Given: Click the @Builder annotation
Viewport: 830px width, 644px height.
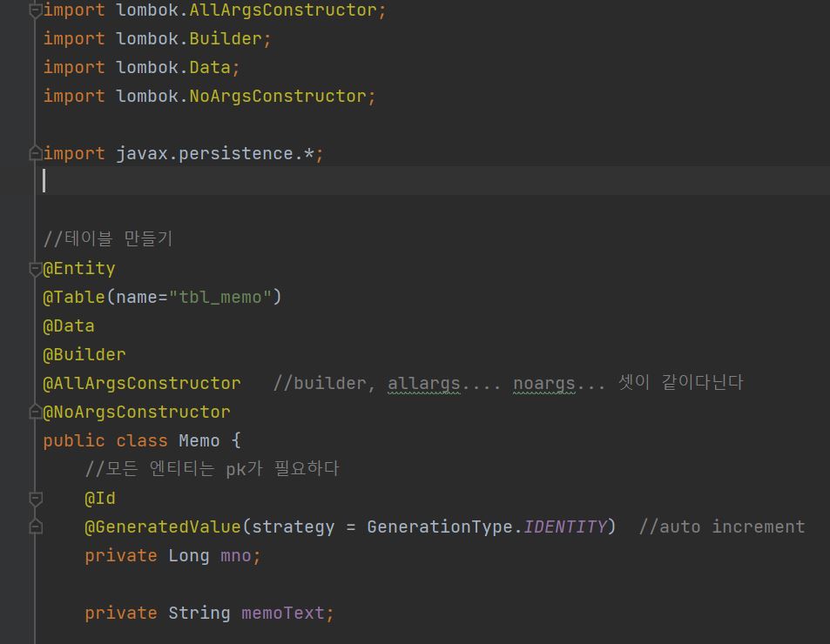Looking at the screenshot, I should pos(84,354).
